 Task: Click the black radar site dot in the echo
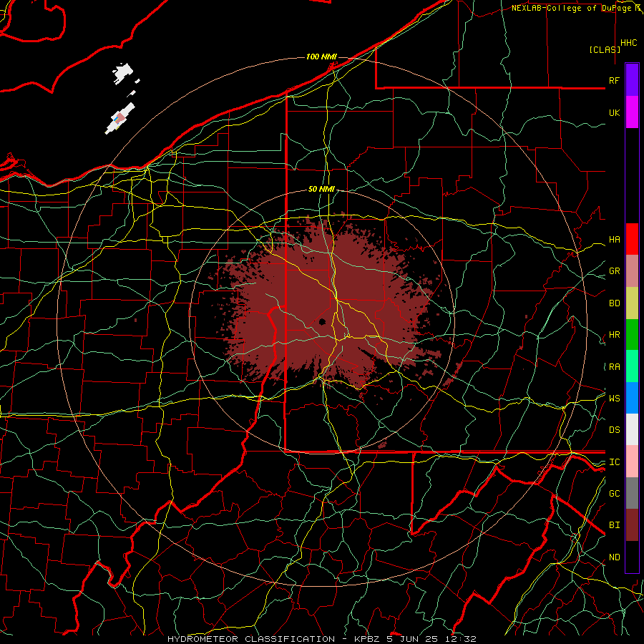323,321
